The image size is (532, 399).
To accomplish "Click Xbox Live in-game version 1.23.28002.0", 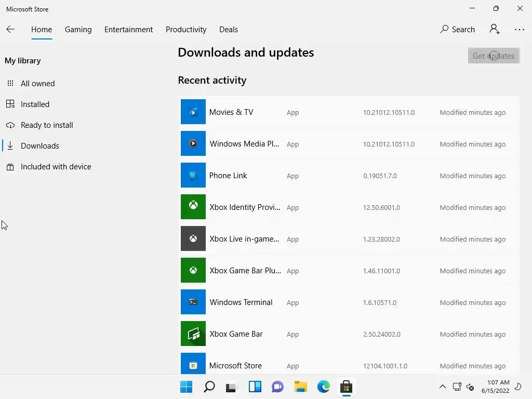I will tap(381, 239).
